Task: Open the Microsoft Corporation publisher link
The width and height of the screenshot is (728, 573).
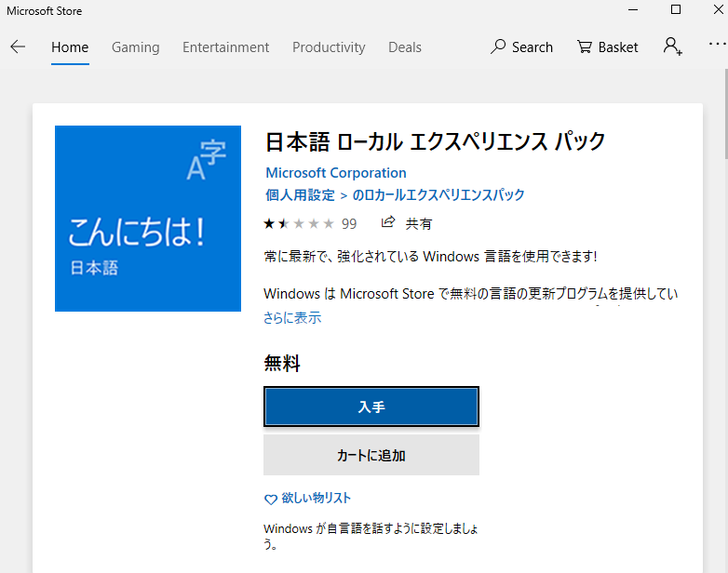Action: (336, 173)
